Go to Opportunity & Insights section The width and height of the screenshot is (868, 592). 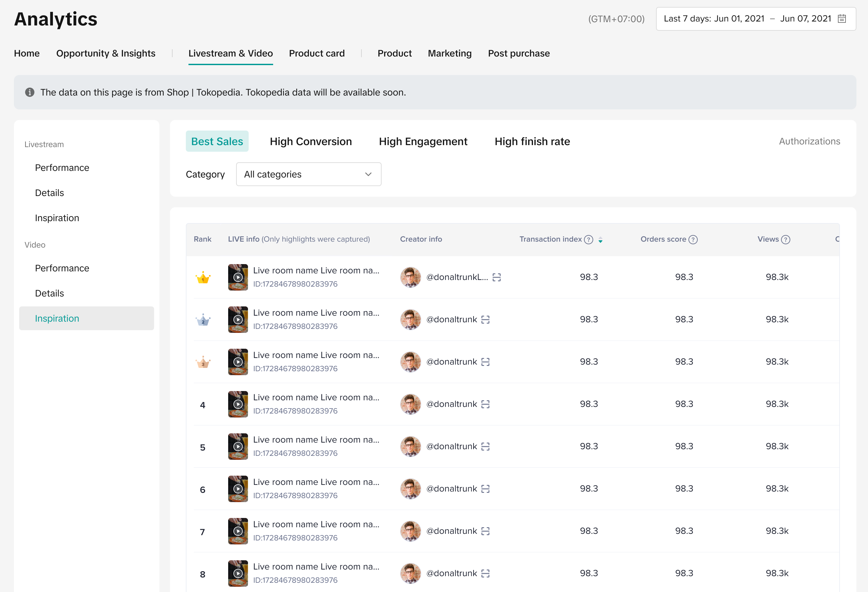click(106, 53)
